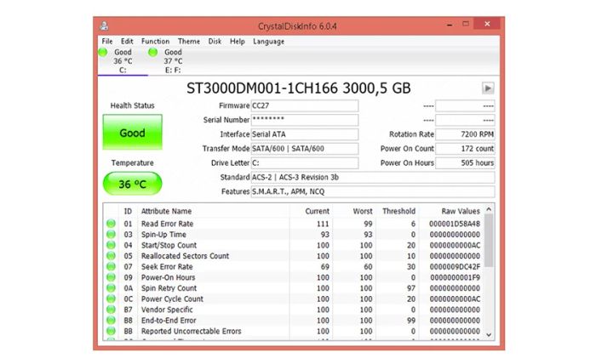
Task: Click the Serial Number field
Action: pyautogui.click(x=305, y=120)
